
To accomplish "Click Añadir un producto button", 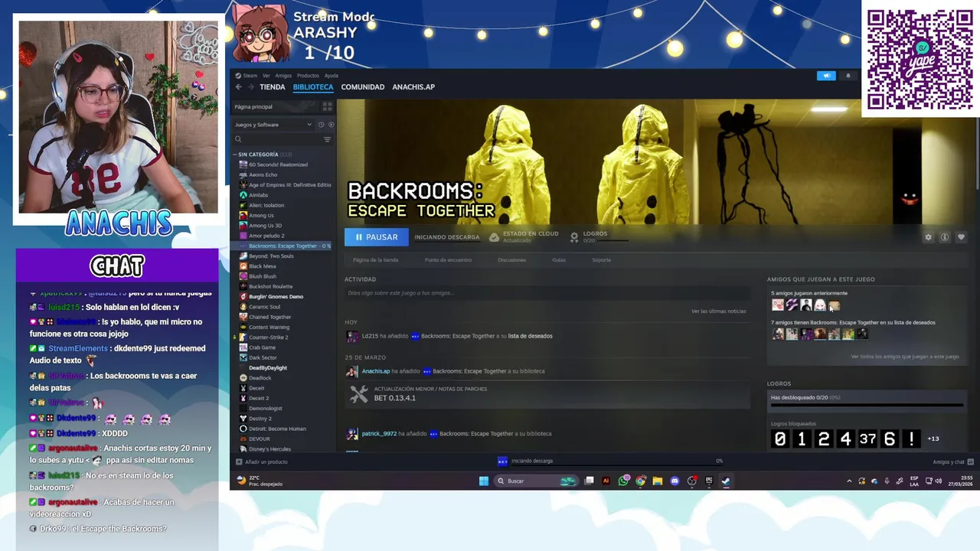I will pyautogui.click(x=261, y=461).
